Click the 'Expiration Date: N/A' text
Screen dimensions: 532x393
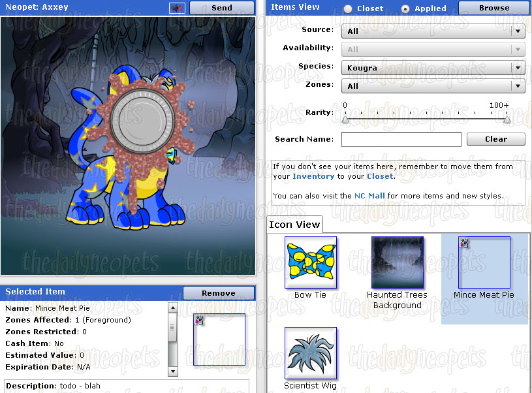click(x=48, y=367)
